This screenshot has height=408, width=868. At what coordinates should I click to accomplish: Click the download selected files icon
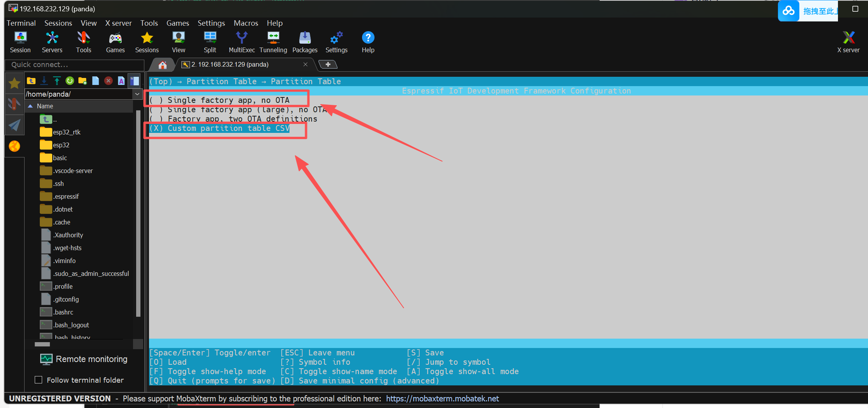[x=44, y=81]
